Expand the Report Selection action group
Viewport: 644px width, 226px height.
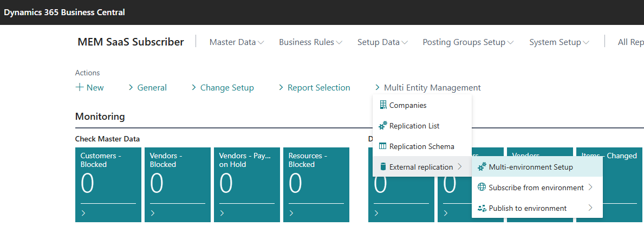[x=314, y=88]
